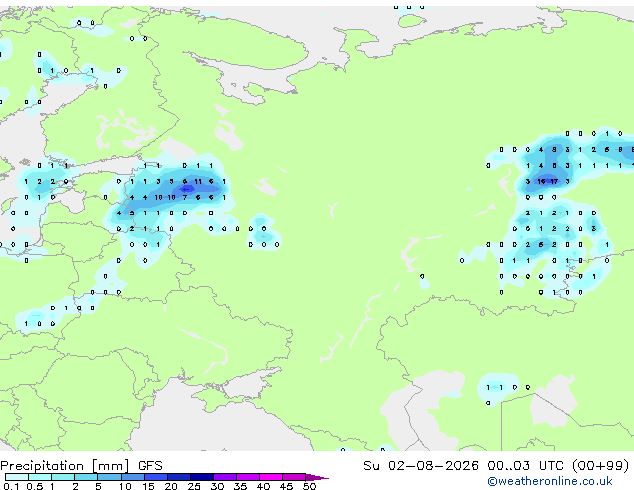Image resolution: width=634 pixels, height=490 pixels.
Task: Click the '11' precipitation value on the map
Action: [198, 181]
